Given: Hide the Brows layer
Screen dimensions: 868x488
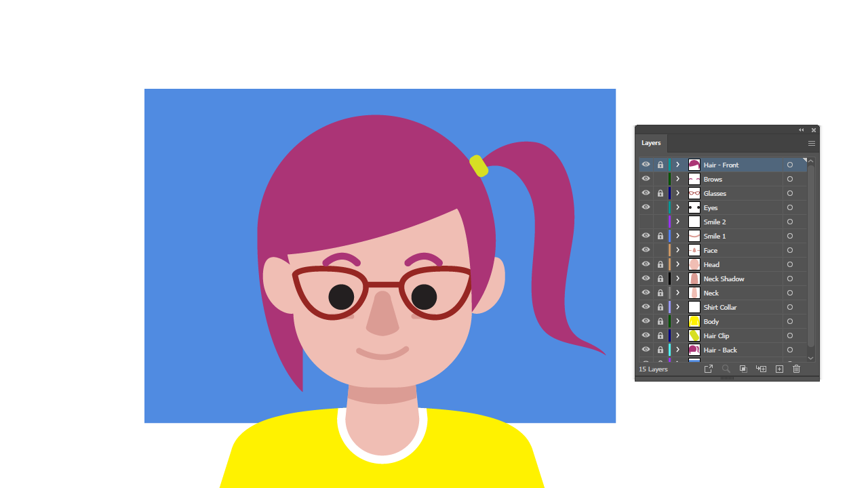Looking at the screenshot, I should 646,179.
